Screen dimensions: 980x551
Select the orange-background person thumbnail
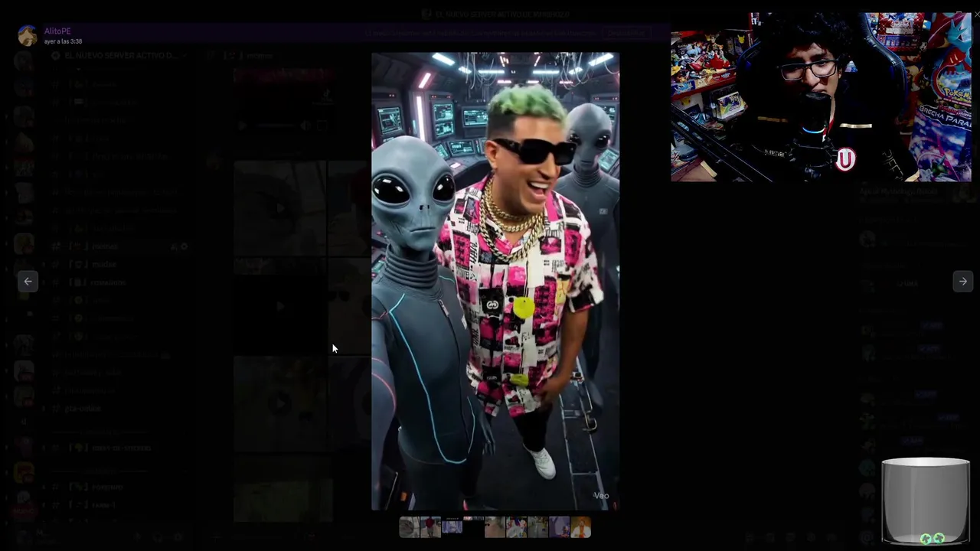[x=580, y=527]
